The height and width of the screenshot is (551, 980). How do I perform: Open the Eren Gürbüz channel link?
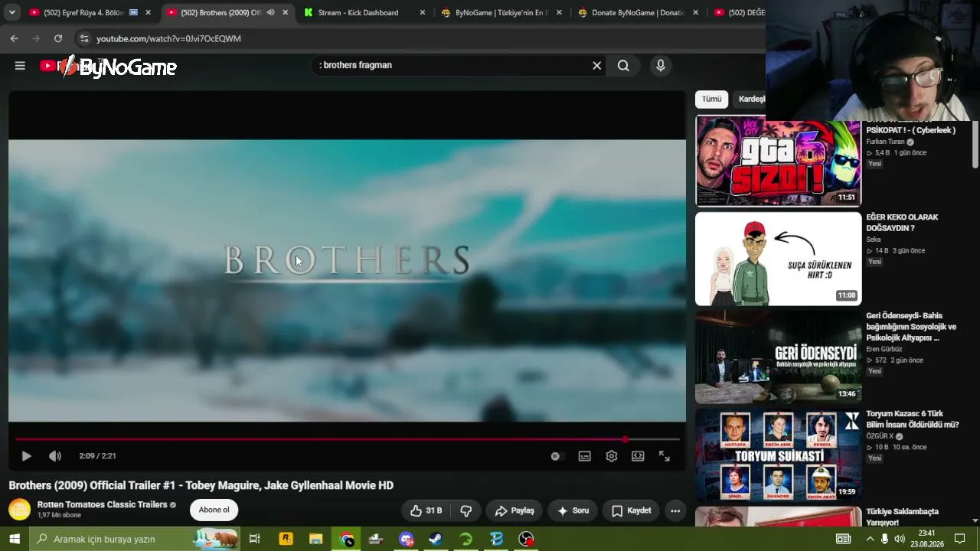(x=884, y=349)
